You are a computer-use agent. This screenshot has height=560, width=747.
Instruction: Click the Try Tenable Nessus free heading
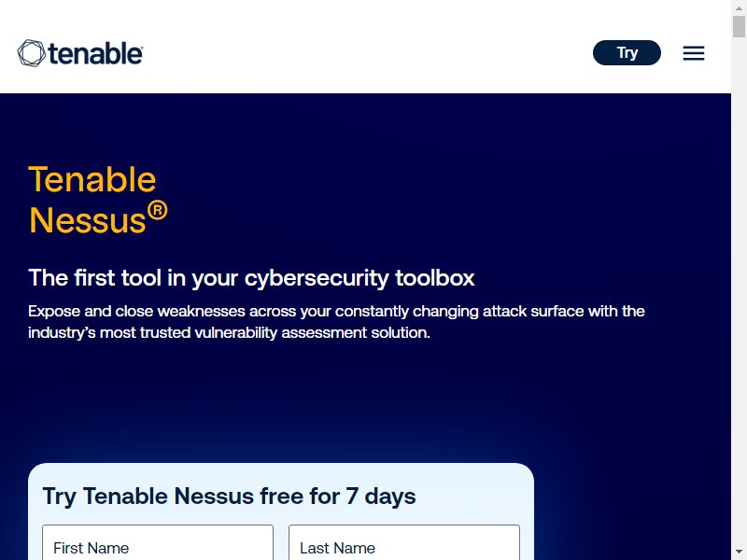point(229,497)
